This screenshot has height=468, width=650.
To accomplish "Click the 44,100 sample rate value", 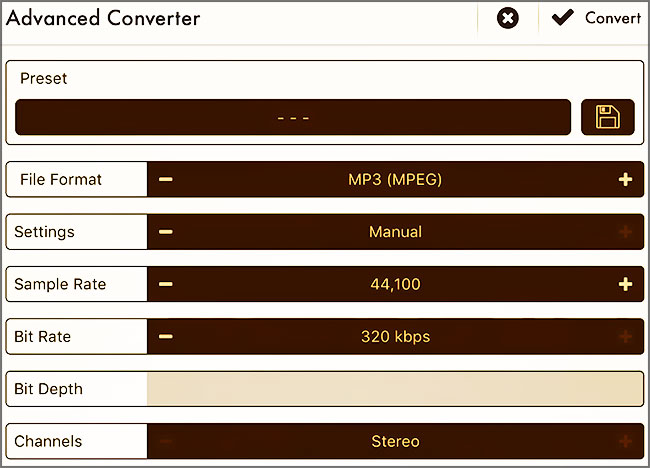I will [x=395, y=284].
